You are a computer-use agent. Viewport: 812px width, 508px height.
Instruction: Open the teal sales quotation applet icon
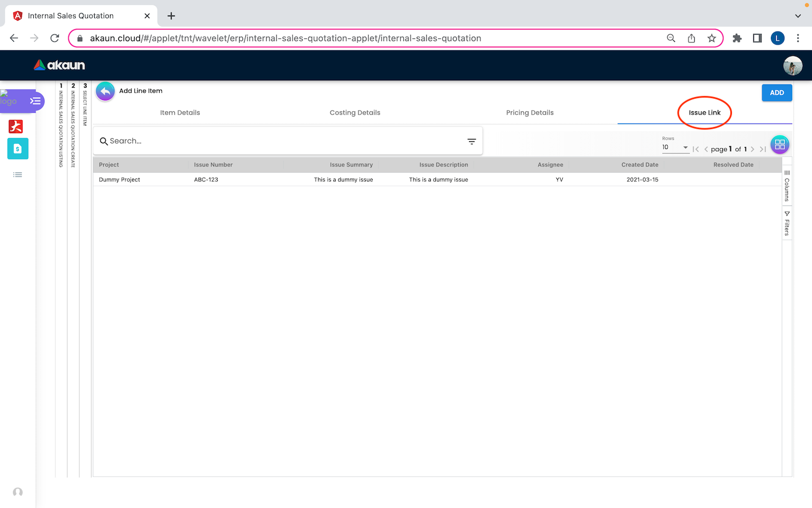[17, 149]
